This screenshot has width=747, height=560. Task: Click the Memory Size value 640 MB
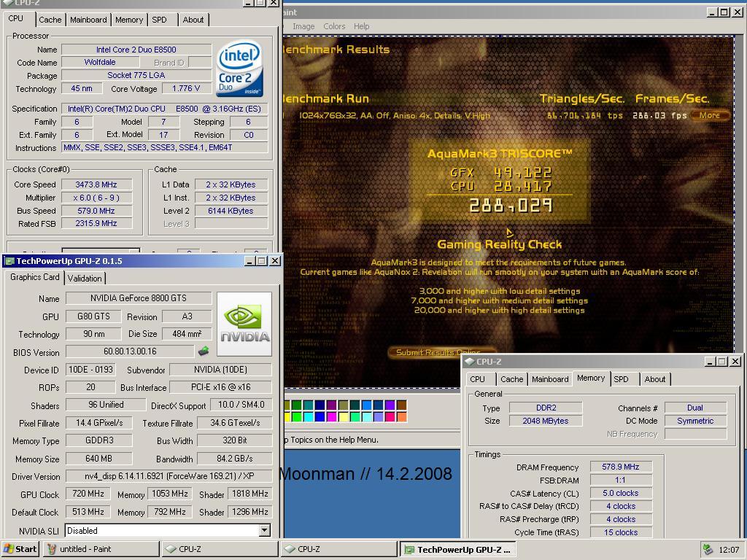pyautogui.click(x=98, y=459)
